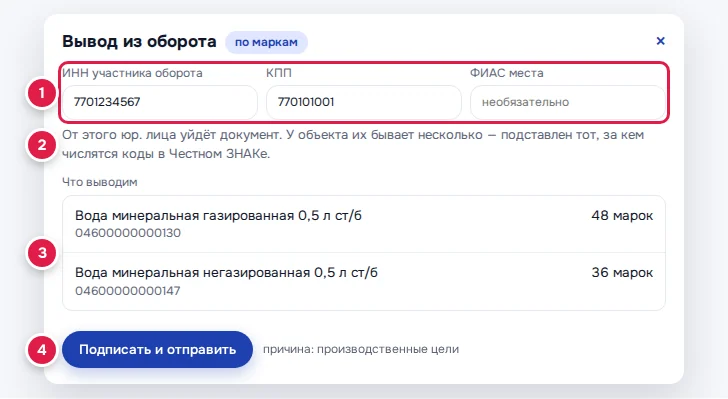Select row Вода минеральная негазированная 0,5 л
The width and height of the screenshot is (728, 399).
pos(364,281)
